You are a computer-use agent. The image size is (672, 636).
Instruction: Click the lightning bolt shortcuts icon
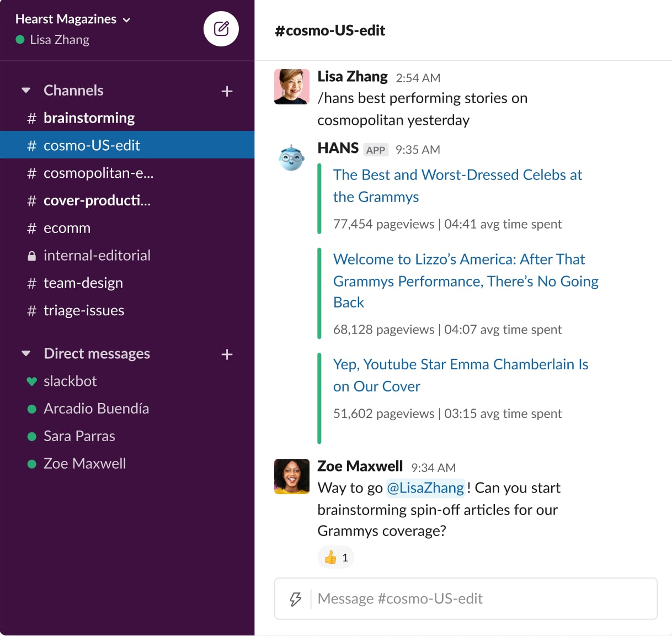[x=296, y=599]
